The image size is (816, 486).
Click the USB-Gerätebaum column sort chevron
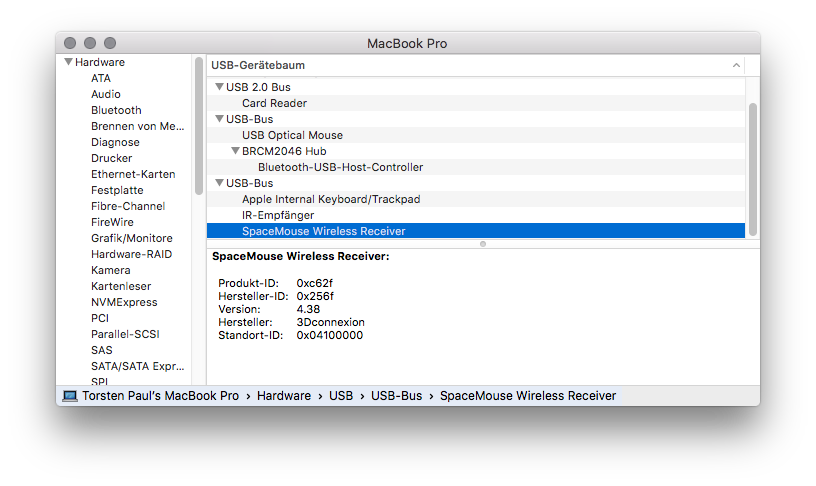(x=736, y=65)
